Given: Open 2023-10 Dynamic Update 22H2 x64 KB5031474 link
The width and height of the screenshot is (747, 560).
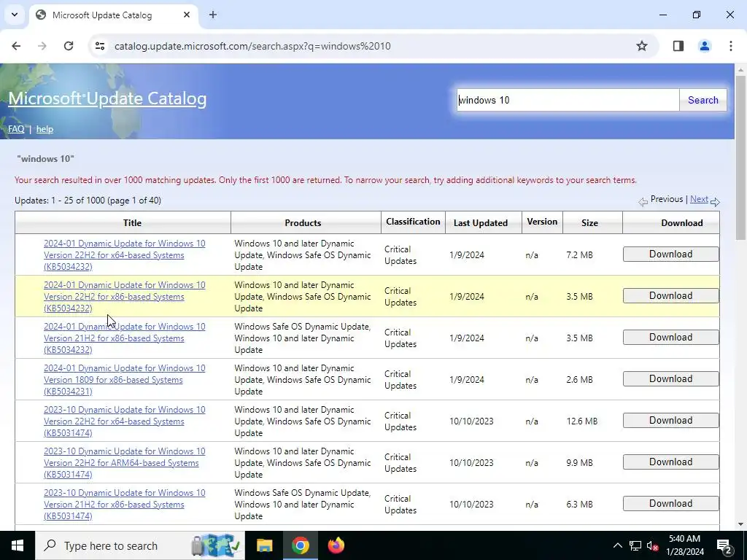Looking at the screenshot, I should coord(124,421).
